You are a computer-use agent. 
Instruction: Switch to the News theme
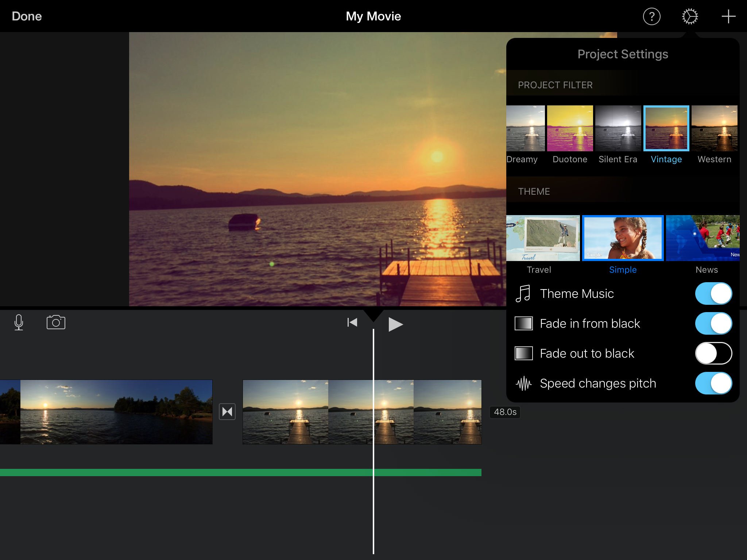703,238
